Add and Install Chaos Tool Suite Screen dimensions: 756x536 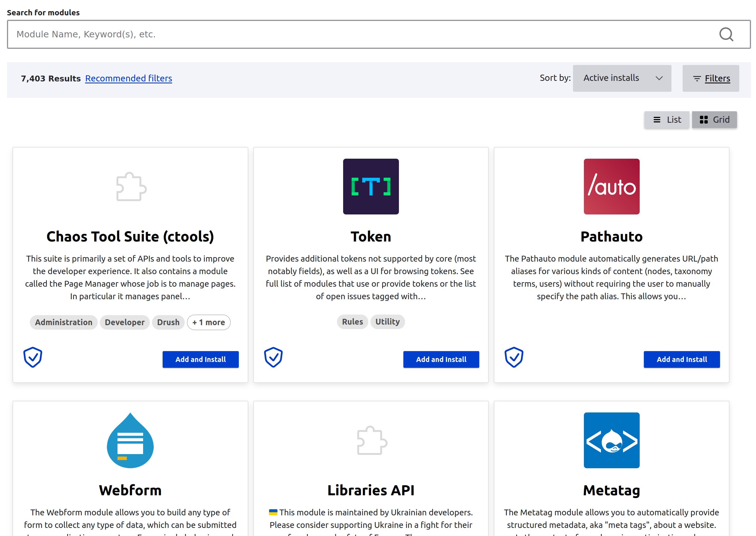coord(200,359)
